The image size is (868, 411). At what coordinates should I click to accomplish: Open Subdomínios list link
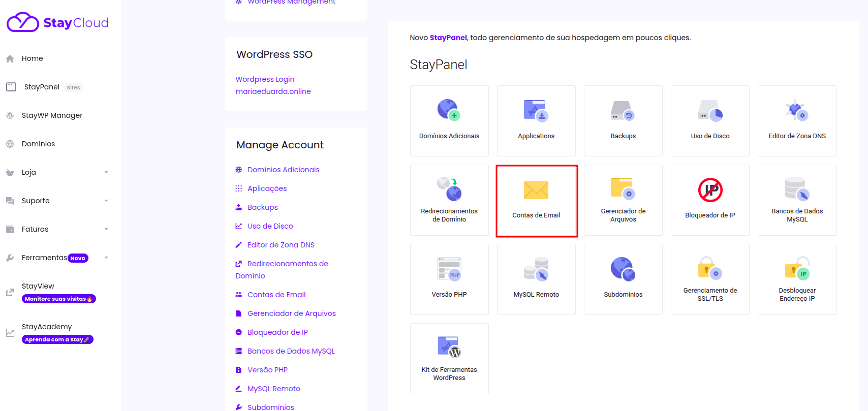coord(270,407)
